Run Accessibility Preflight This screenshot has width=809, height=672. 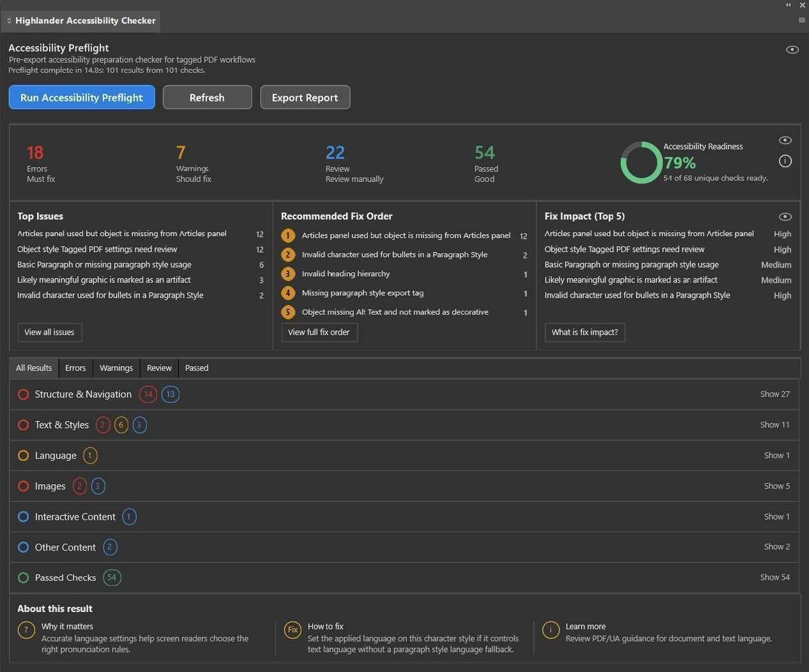(82, 97)
